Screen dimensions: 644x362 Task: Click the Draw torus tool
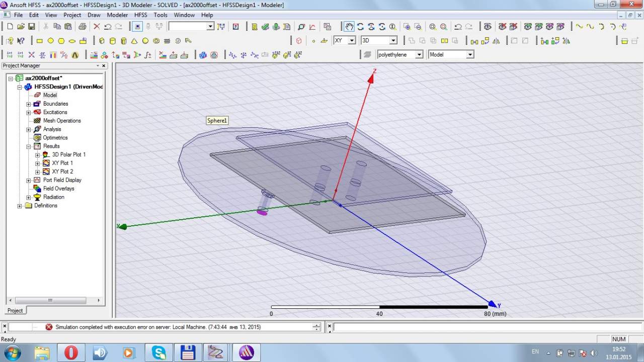coord(156,41)
